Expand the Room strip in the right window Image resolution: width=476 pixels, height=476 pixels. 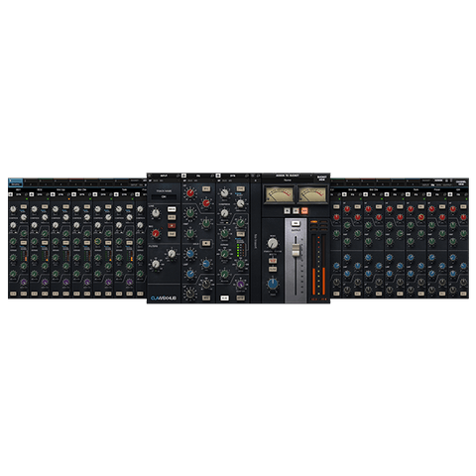429,194
